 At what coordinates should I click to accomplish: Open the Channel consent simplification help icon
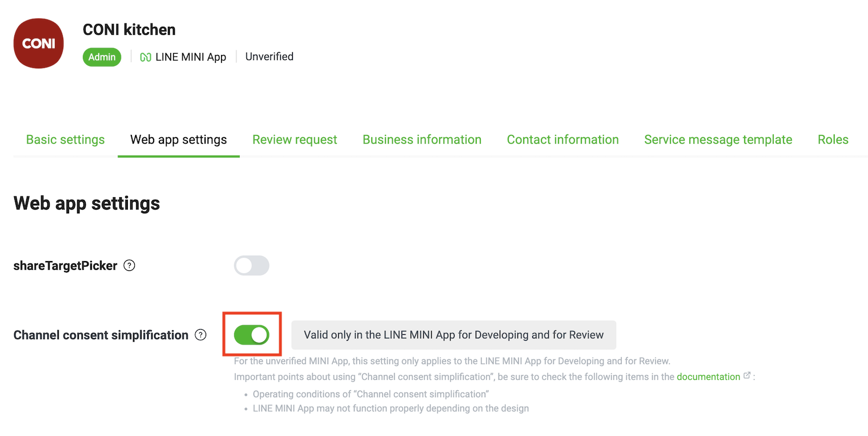pos(200,335)
